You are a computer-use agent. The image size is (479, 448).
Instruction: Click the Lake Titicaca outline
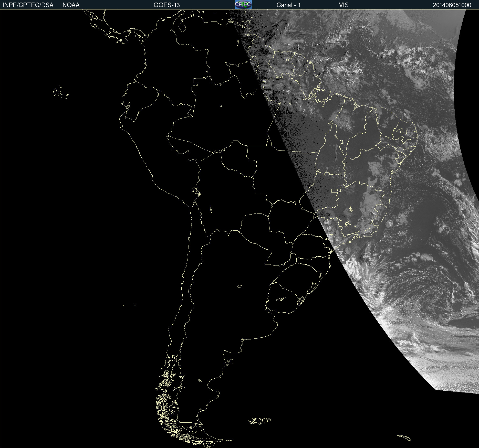point(196,191)
